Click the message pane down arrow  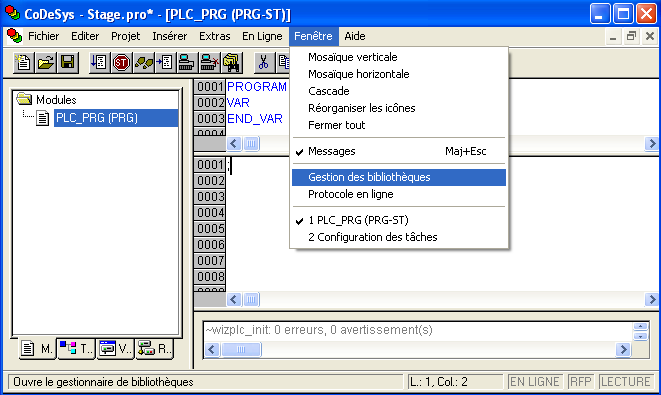[640, 336]
